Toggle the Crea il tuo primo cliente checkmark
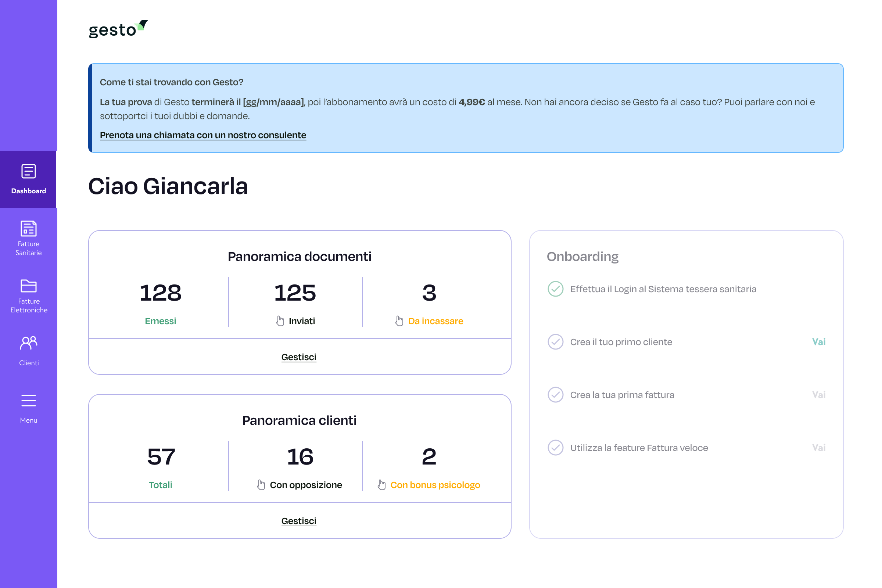The height and width of the screenshot is (588, 882). click(555, 342)
